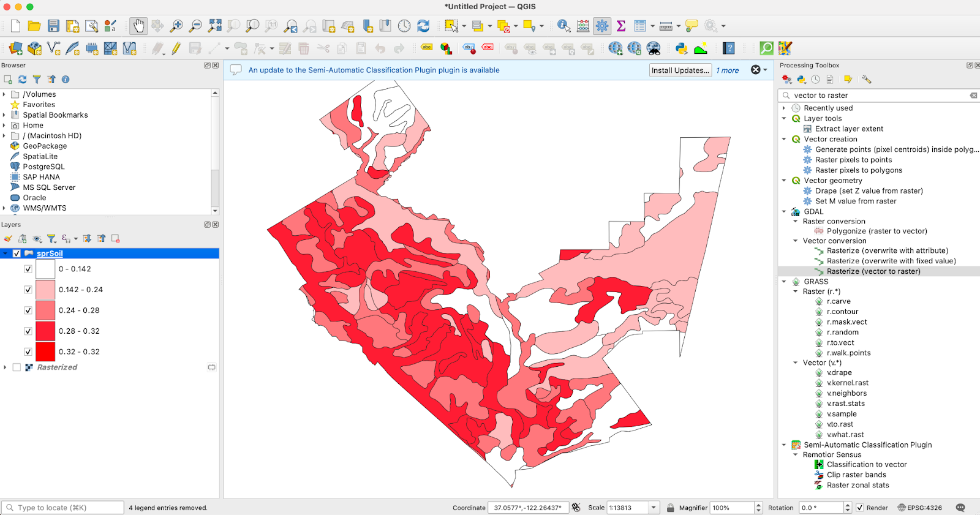Click Toggle Editing pencil icon
Image resolution: width=980 pixels, height=515 pixels.
click(176, 48)
